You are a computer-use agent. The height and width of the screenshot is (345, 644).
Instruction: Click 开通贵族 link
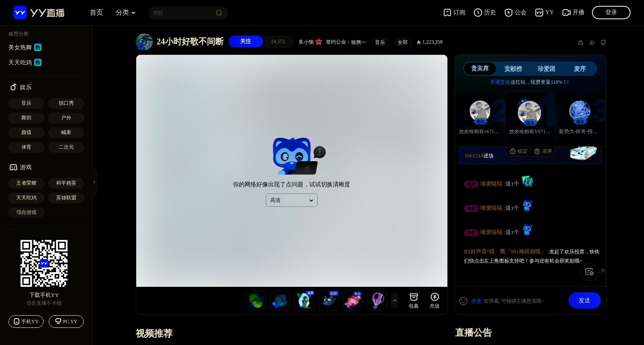500,82
